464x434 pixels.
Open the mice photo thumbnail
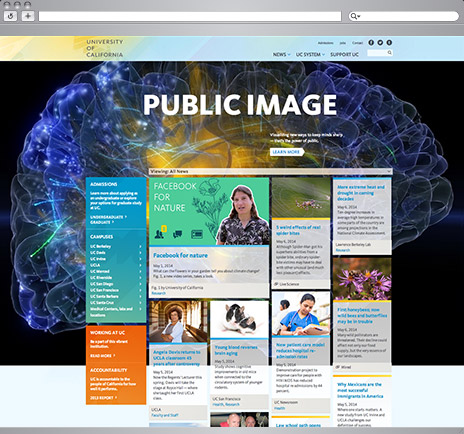239,319
